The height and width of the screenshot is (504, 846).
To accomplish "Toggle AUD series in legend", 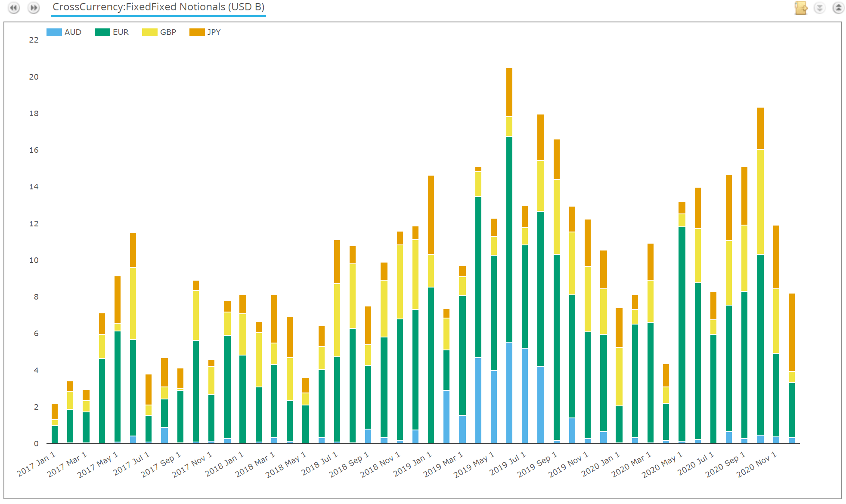I will tap(73, 32).
